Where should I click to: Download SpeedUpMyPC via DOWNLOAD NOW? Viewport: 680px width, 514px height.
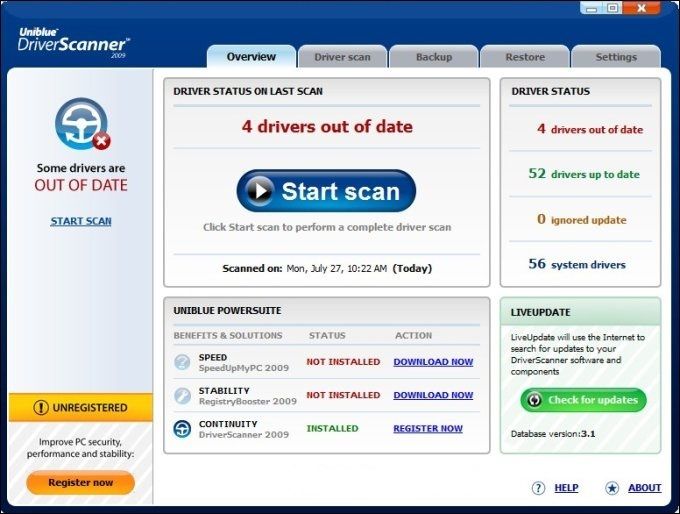433,362
